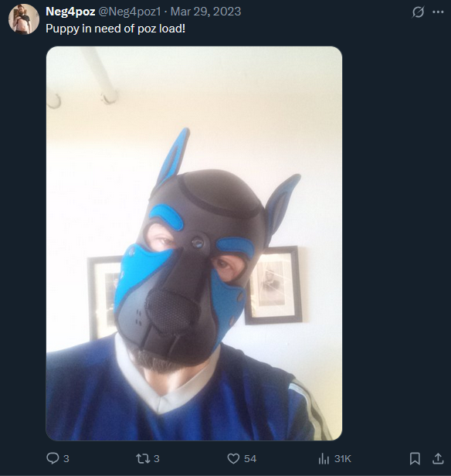Open Neg4poz profile picture

click(24, 19)
